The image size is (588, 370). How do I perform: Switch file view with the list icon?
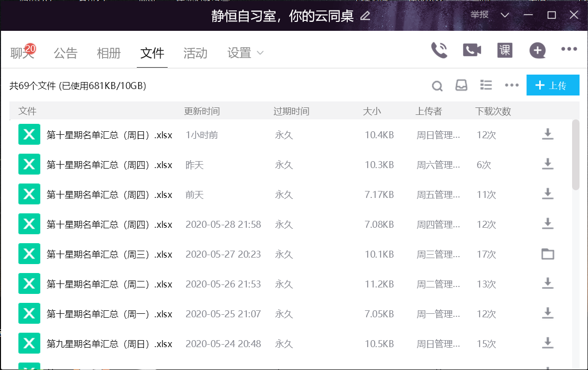pos(486,86)
